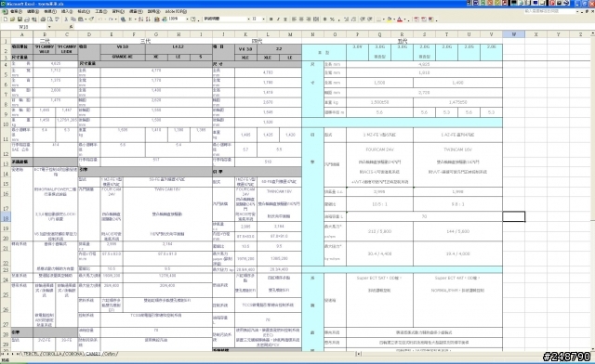Open the font size dropdown
Screen dimensions: 595x364
(264, 19)
